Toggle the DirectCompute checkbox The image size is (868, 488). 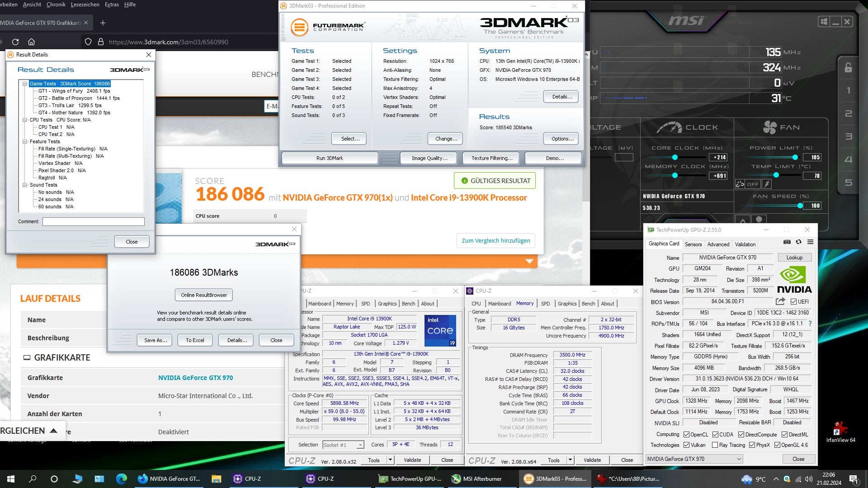[741, 434]
